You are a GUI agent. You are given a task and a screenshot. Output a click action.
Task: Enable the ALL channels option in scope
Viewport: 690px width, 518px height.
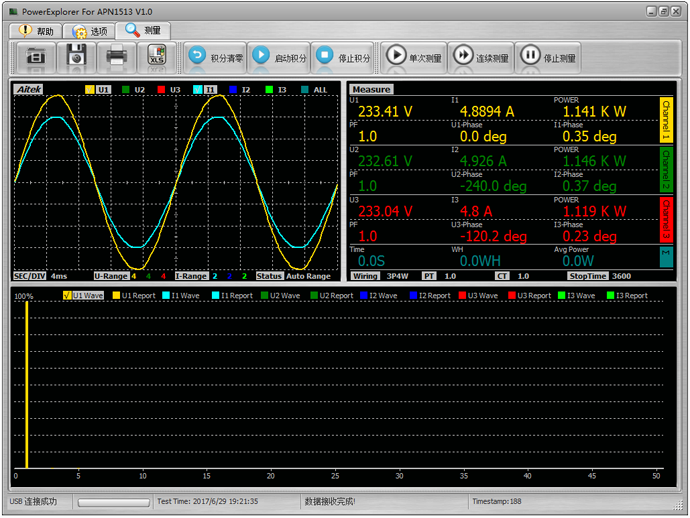[x=306, y=90]
